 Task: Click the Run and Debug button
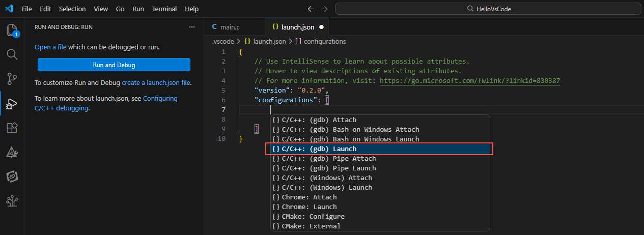pyautogui.click(x=114, y=65)
